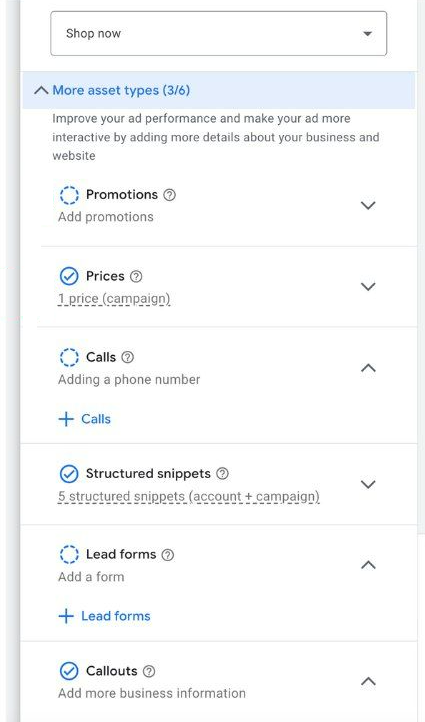
Task: Open help icon next to Promotions
Action: tap(169, 195)
